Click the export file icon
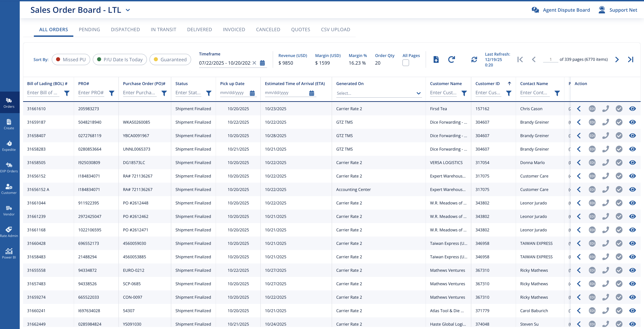Image resolution: width=644 pixels, height=329 pixels. [x=436, y=59]
